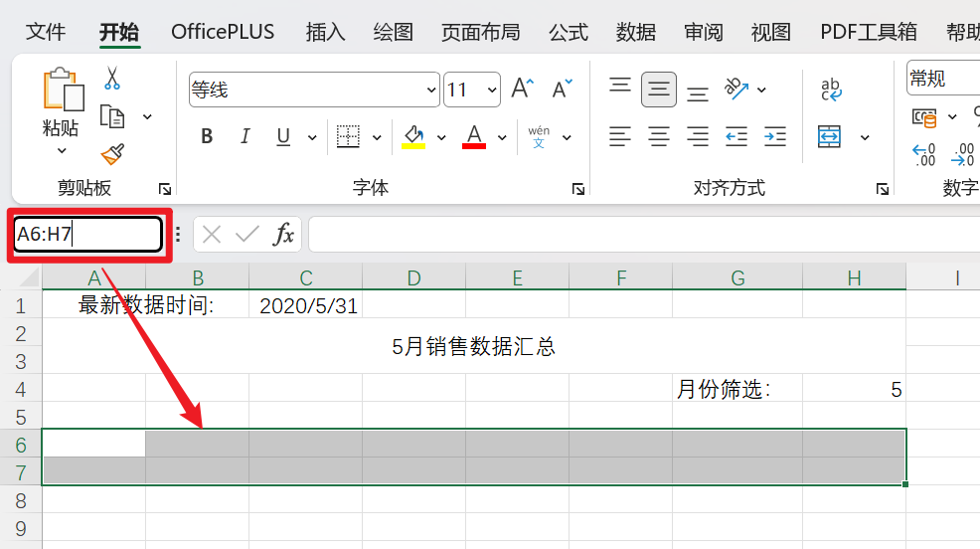Viewport: 980px width, 549px height.
Task: Click the text orientation icon
Action: (x=736, y=89)
